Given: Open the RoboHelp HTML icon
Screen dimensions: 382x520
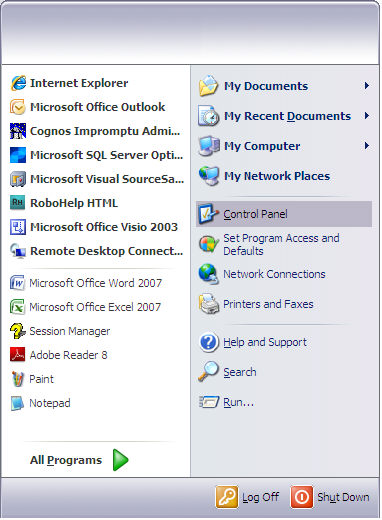Looking at the screenshot, I should click(x=18, y=203).
